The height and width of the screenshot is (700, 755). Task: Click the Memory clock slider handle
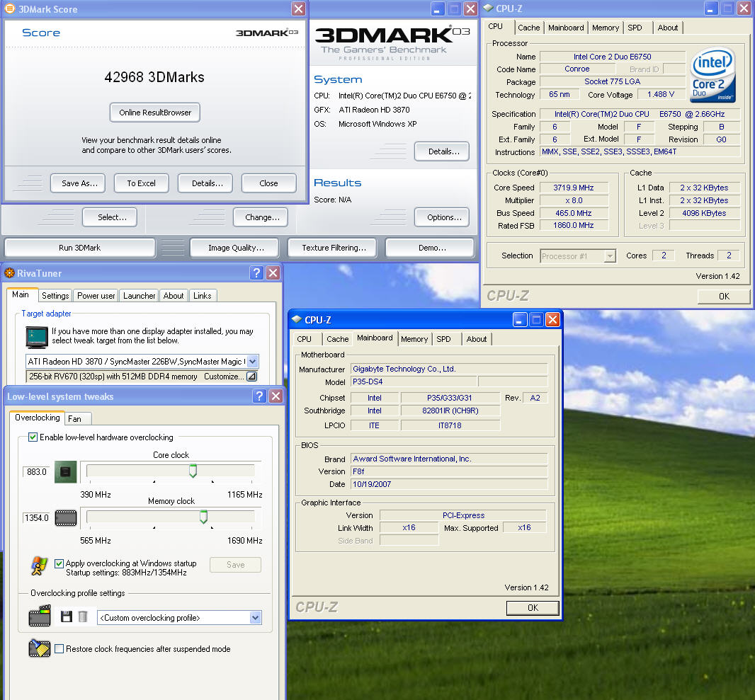(x=204, y=517)
